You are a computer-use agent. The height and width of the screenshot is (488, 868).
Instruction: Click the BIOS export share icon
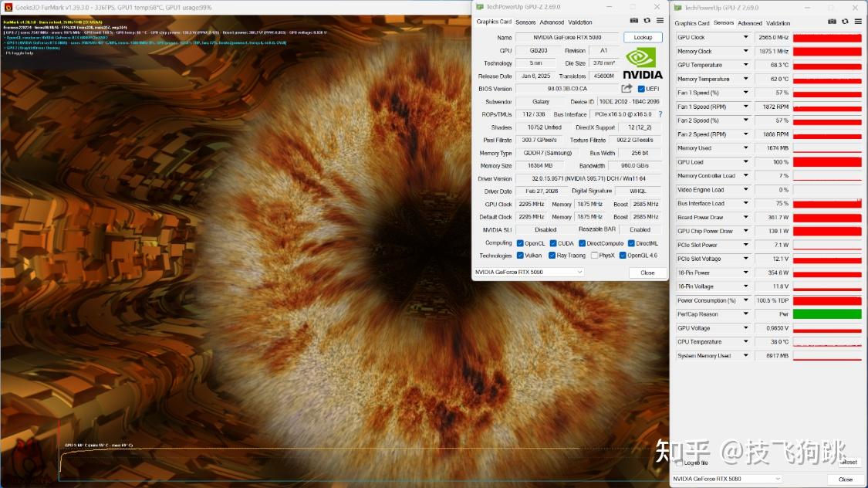coord(627,89)
